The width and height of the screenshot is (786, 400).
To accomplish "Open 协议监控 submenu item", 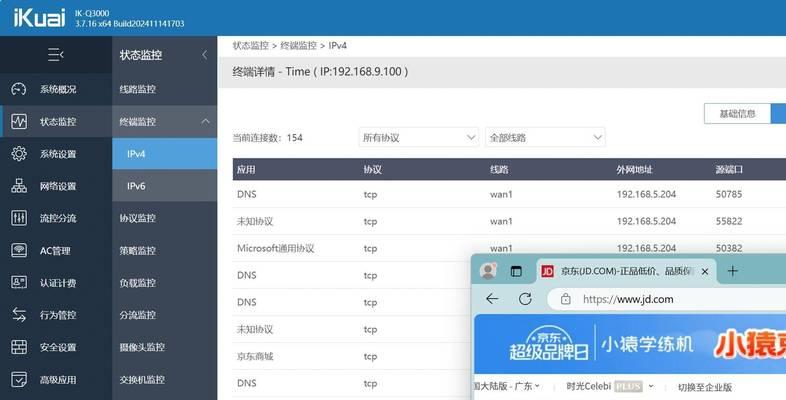I will point(137,218).
